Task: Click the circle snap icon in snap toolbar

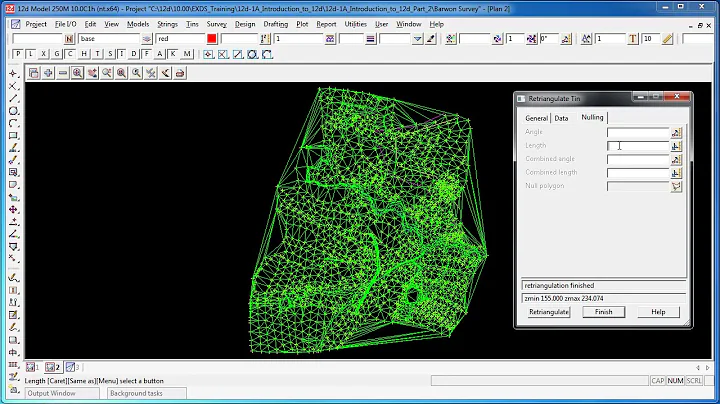Action: pos(253,55)
